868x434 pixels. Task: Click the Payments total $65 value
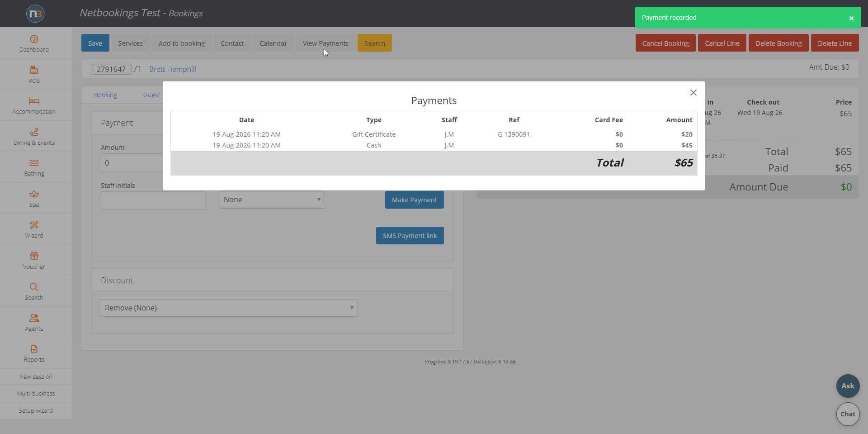[684, 163]
